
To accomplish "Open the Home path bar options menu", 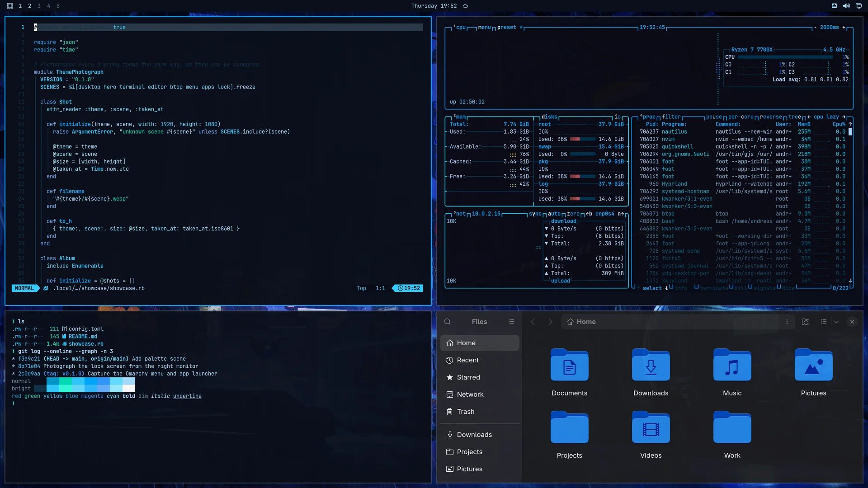I will click(787, 322).
